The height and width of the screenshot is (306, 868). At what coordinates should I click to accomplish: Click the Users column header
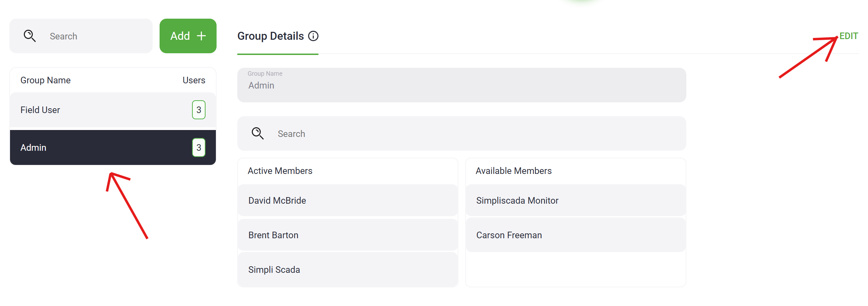coord(194,80)
